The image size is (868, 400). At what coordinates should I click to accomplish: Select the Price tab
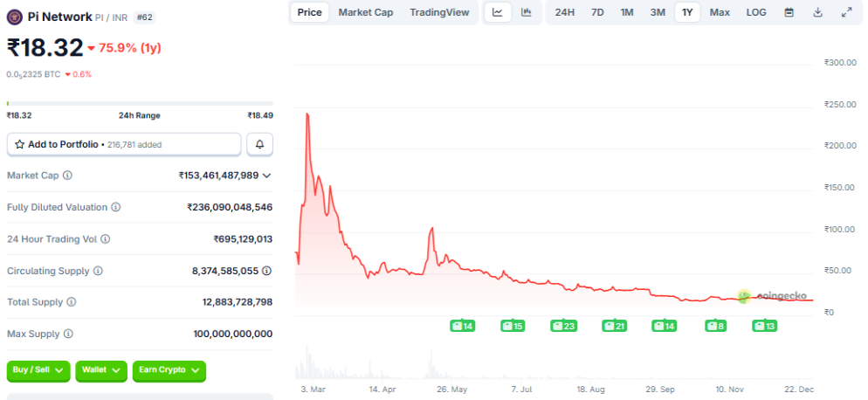click(x=309, y=12)
